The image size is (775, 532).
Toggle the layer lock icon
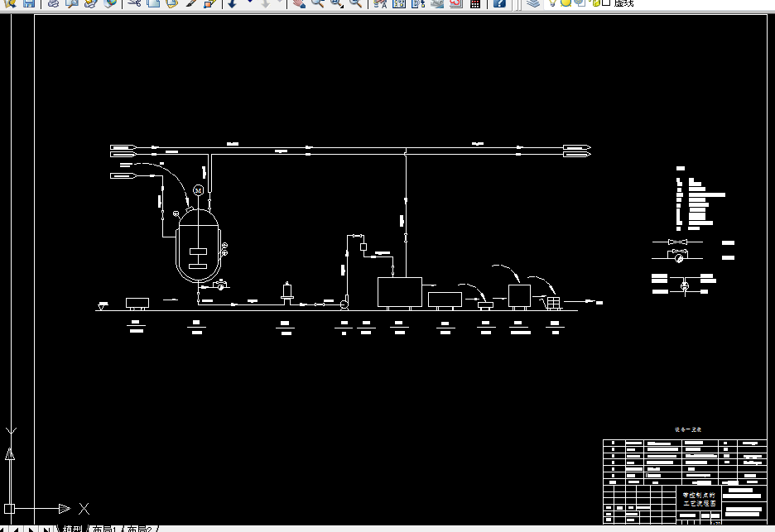coord(595,2)
